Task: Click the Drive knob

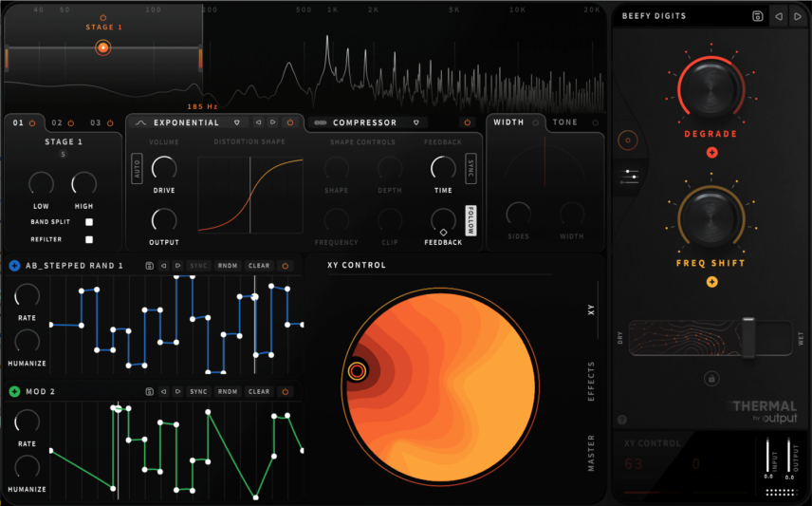Action: [x=164, y=168]
